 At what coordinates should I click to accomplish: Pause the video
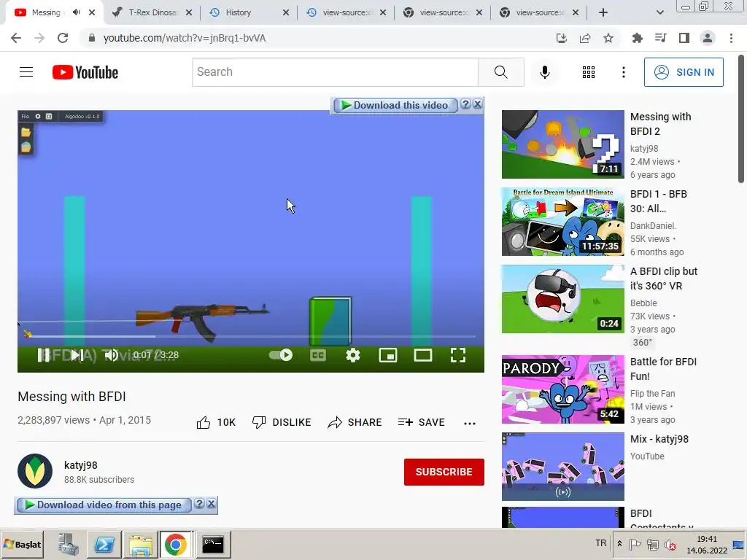click(43, 355)
